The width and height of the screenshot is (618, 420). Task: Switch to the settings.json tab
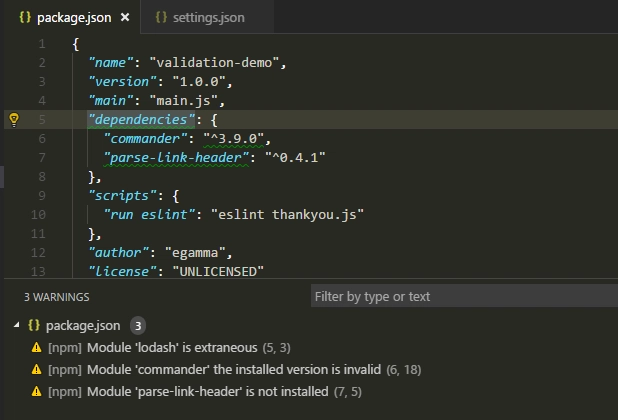200,17
